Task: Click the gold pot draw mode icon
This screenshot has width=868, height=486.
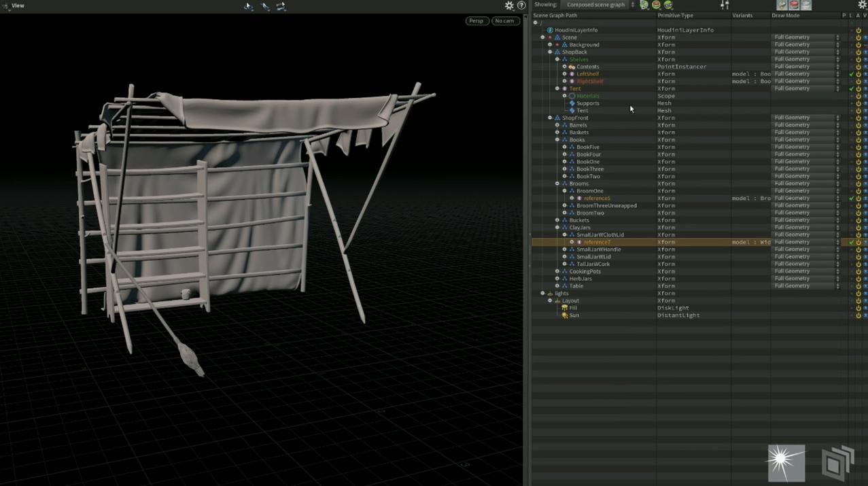Action: [782, 5]
